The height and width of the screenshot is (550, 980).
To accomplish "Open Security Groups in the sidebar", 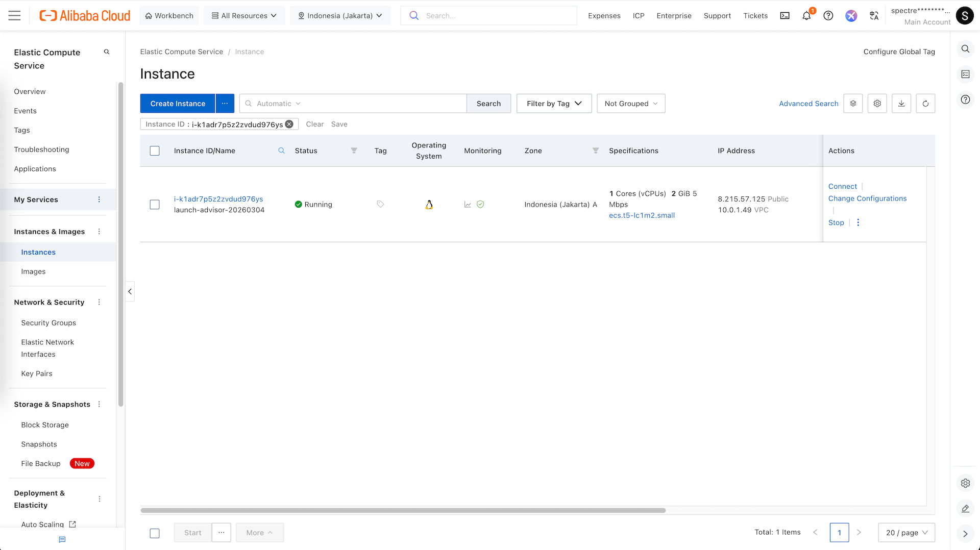I will point(48,323).
